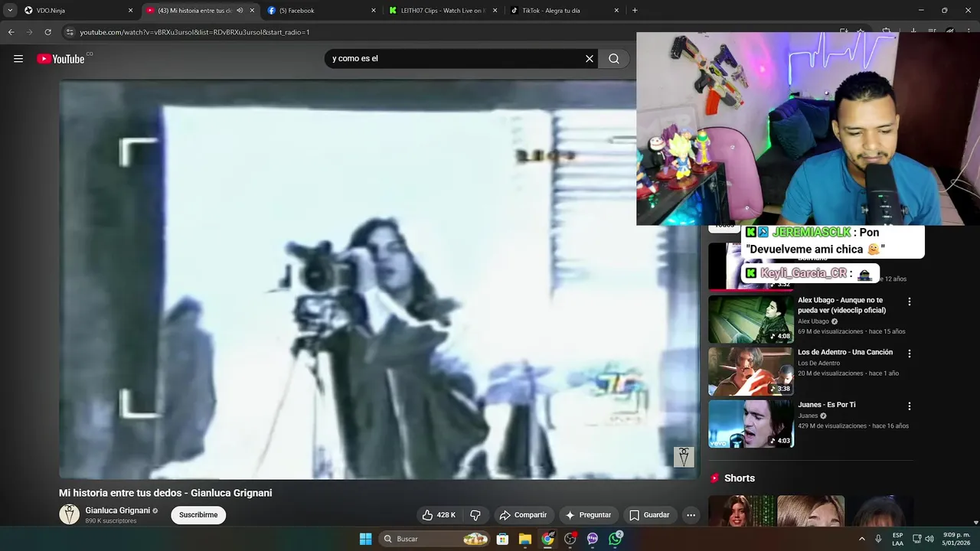Play Alex Ubago Aunque no te pueda ver thumbnail
This screenshot has width=980, height=551.
[751, 319]
